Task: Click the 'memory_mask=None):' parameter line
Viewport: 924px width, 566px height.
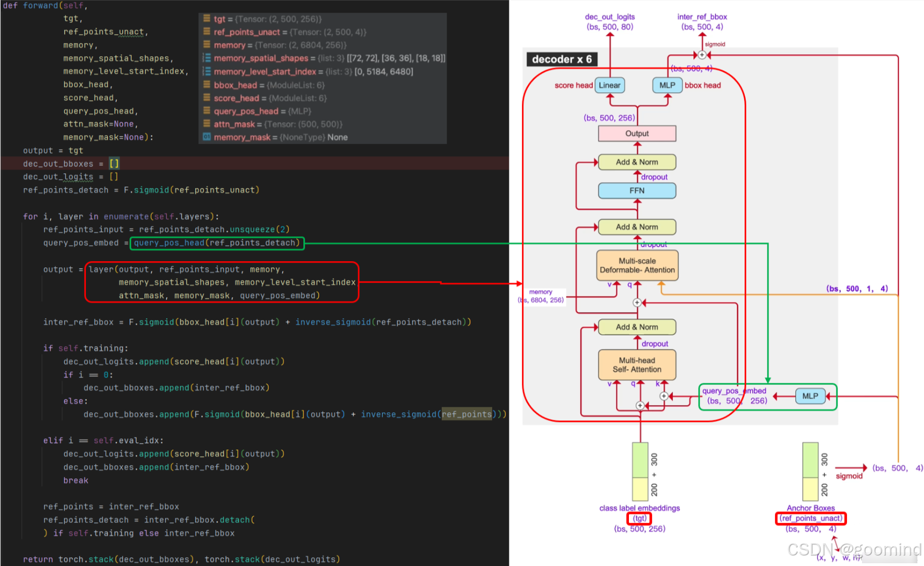Action: (x=109, y=137)
